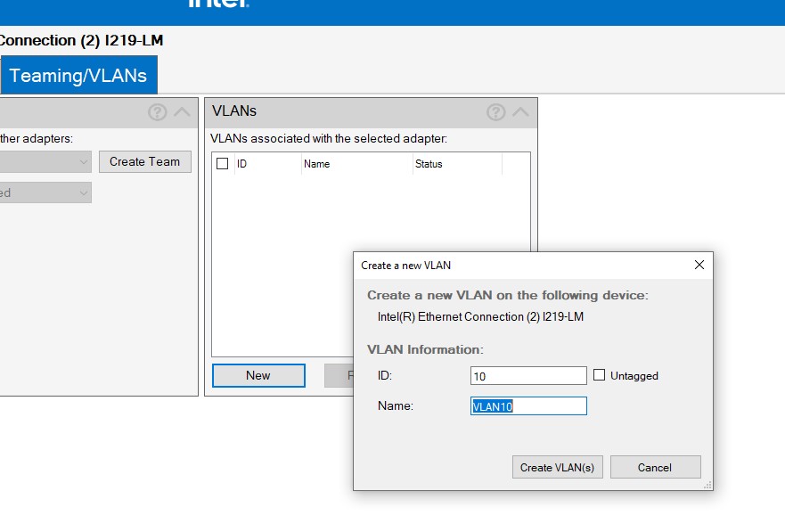Click the VLAN Name input field
Image resolution: width=785 pixels, height=532 pixels.
(x=528, y=405)
